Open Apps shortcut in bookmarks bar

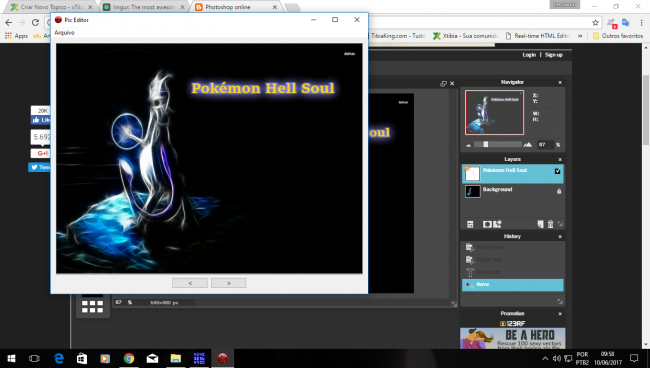[x=17, y=36]
